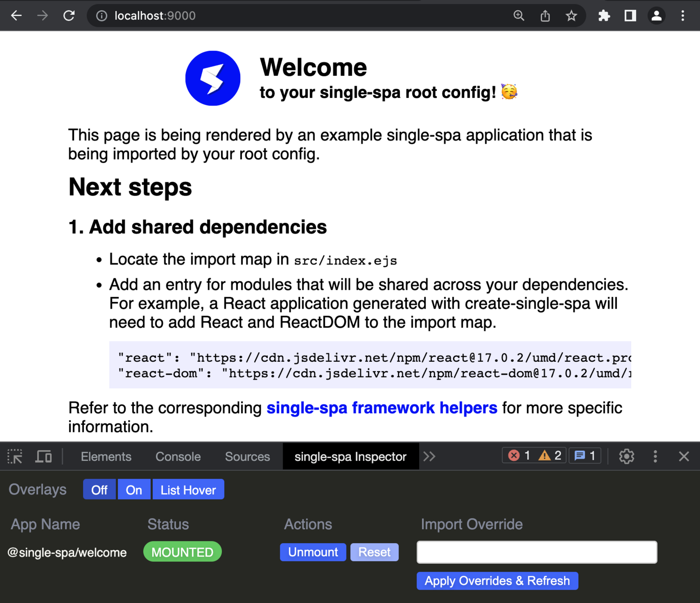Click the 'Next steps' heading
Image resolution: width=700 pixels, height=603 pixels.
coord(130,187)
